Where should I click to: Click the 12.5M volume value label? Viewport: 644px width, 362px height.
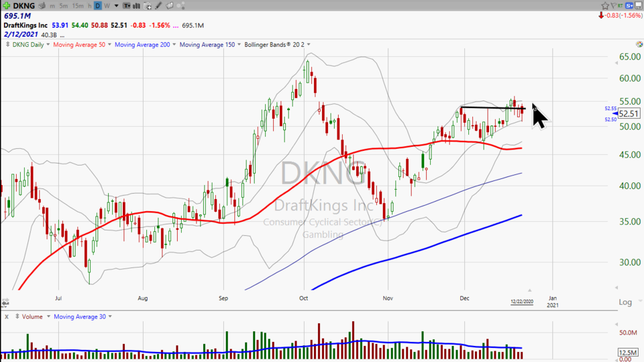pos(628,352)
